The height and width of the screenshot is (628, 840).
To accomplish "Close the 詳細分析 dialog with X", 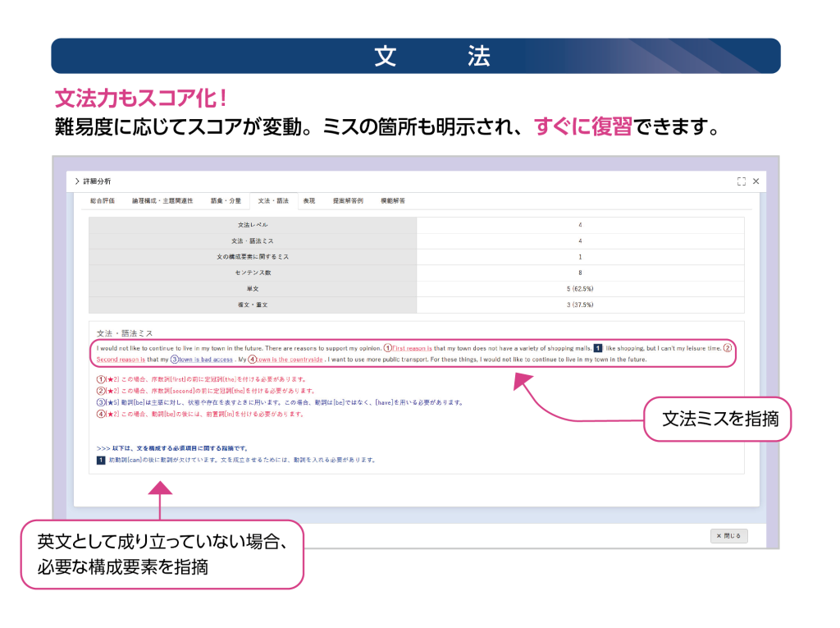I will point(756,181).
